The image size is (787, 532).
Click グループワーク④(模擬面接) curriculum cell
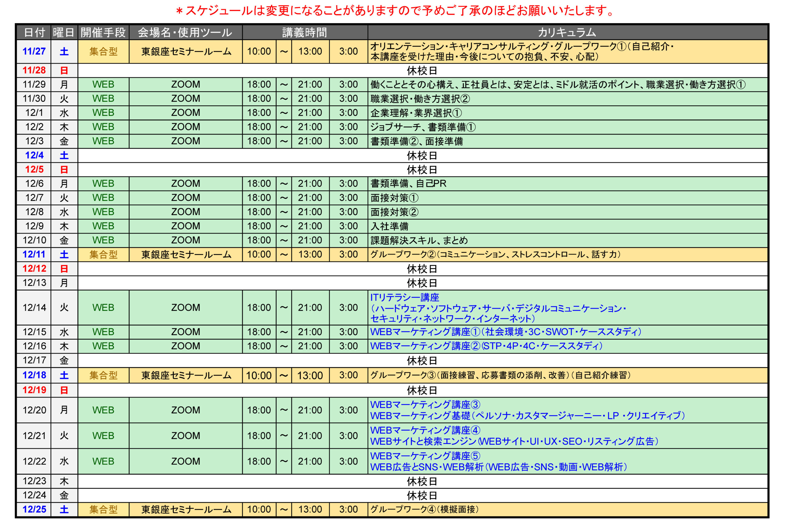(567, 510)
